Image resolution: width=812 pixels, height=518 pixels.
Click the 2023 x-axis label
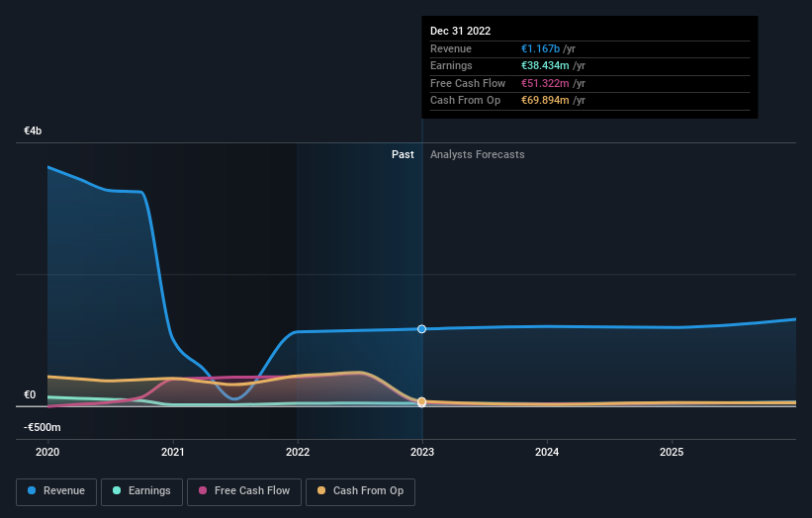(x=422, y=453)
